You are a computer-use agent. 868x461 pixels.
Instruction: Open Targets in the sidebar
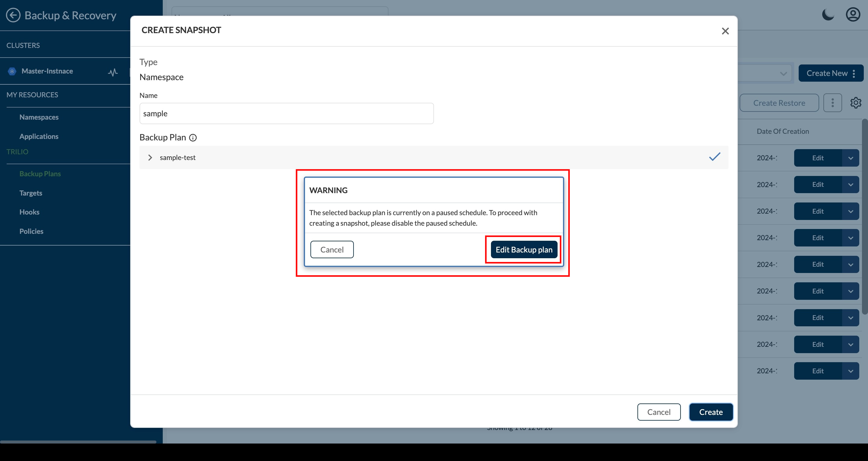click(x=31, y=193)
